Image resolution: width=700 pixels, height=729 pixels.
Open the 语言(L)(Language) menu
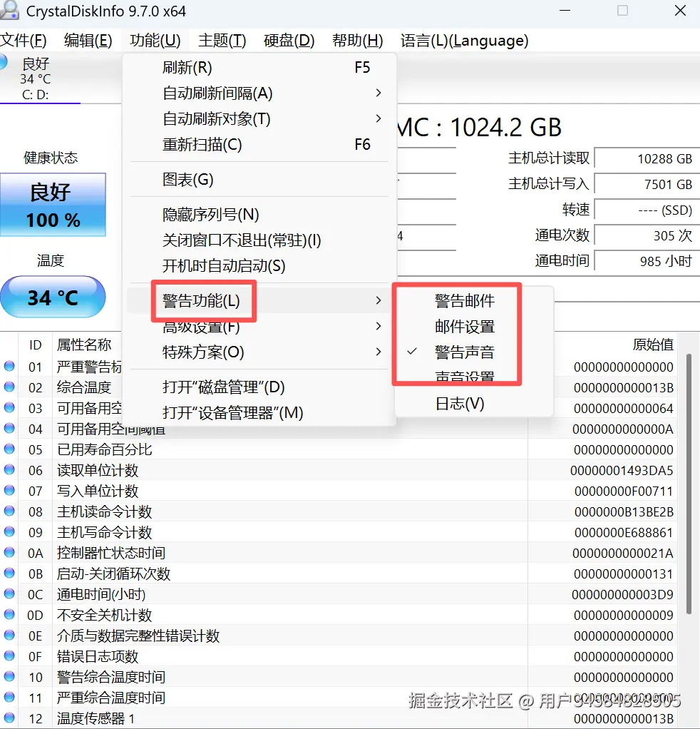[x=465, y=41]
